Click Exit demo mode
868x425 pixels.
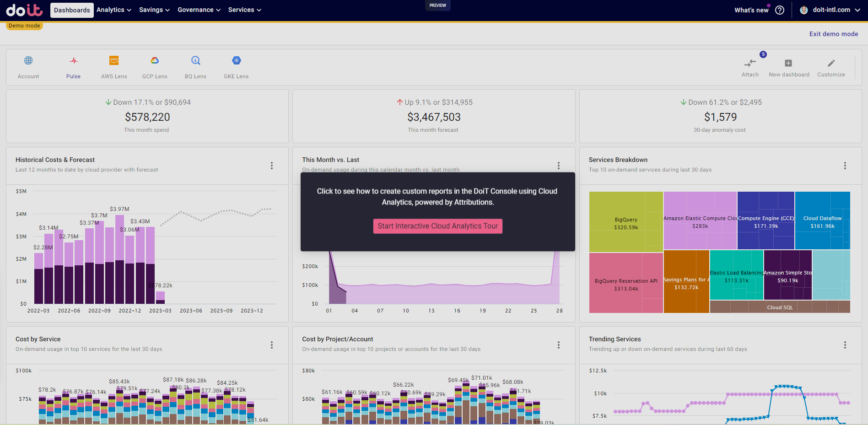(834, 34)
